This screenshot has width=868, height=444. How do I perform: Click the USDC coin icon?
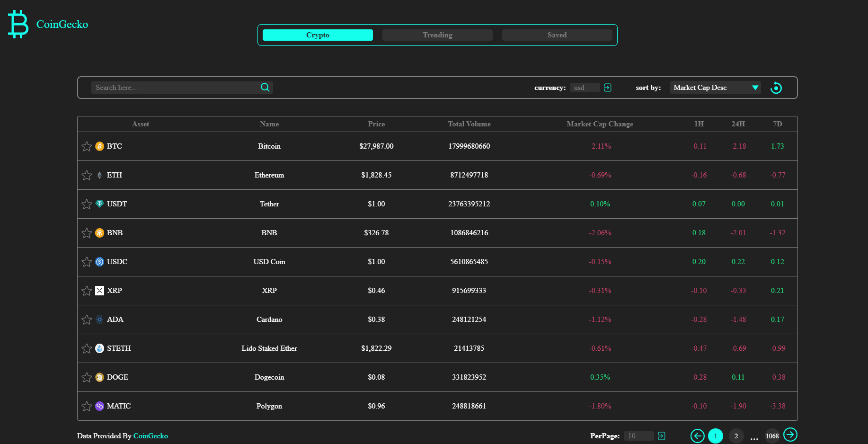click(x=99, y=262)
